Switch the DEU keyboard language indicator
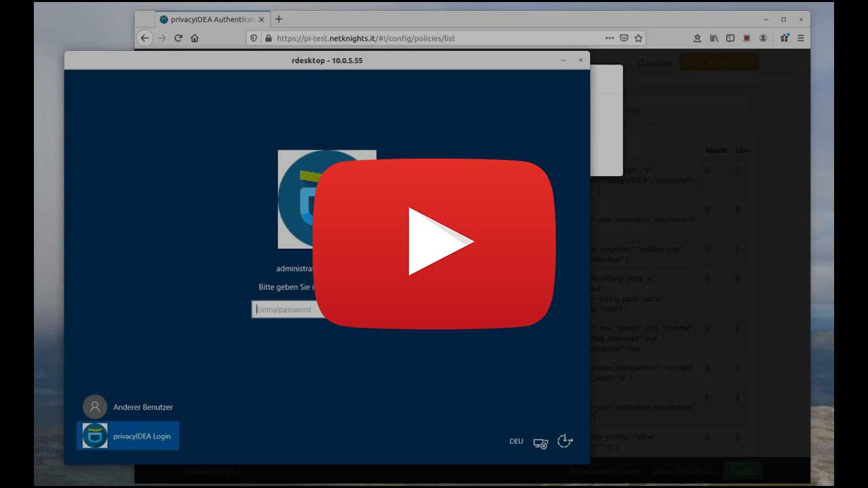Screen dimensions: 868x488 point(516,441)
